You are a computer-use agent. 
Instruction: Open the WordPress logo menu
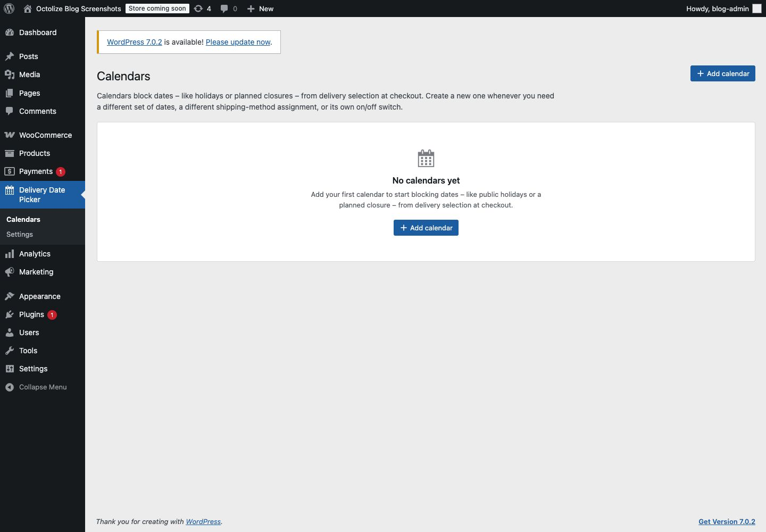tap(9, 9)
